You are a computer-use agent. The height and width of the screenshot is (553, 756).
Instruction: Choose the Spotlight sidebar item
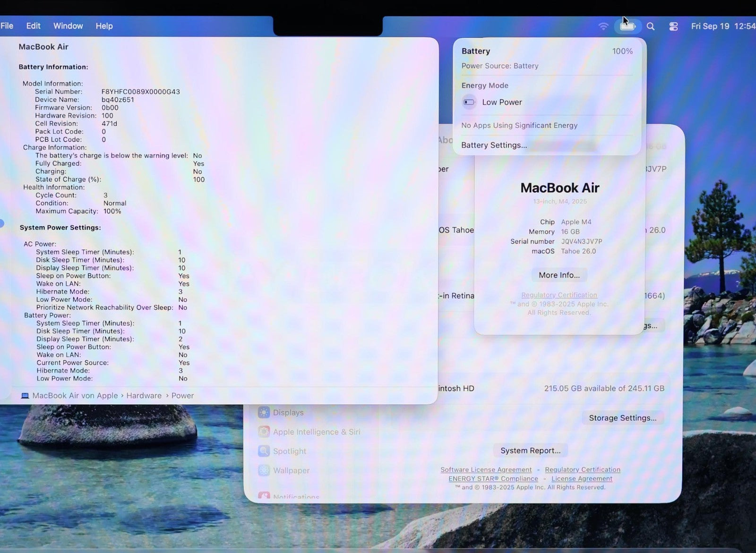[x=289, y=451]
